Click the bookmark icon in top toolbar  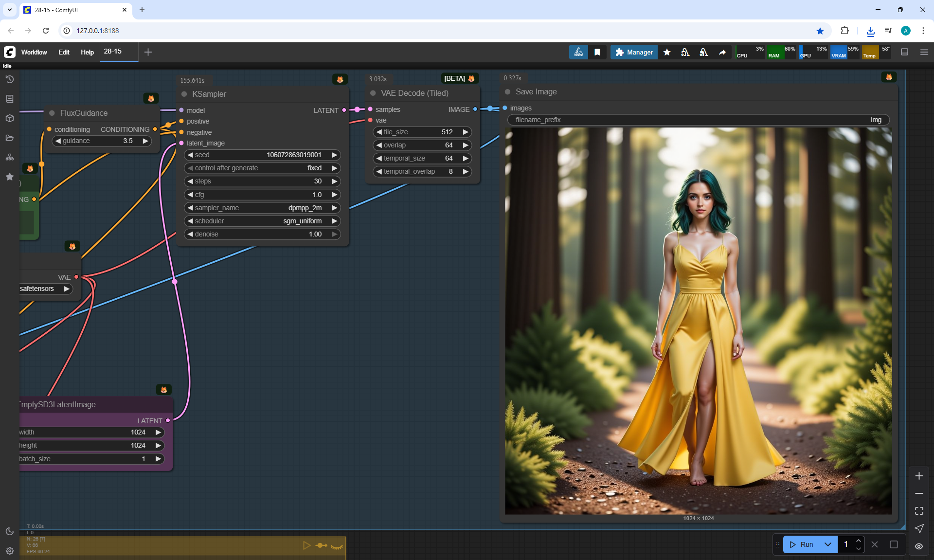click(597, 52)
